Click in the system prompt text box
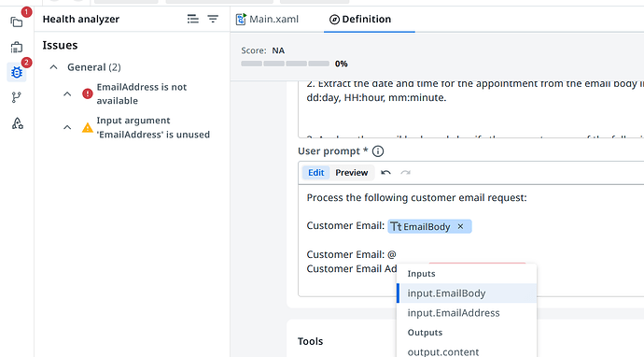644x357 pixels. click(x=470, y=109)
